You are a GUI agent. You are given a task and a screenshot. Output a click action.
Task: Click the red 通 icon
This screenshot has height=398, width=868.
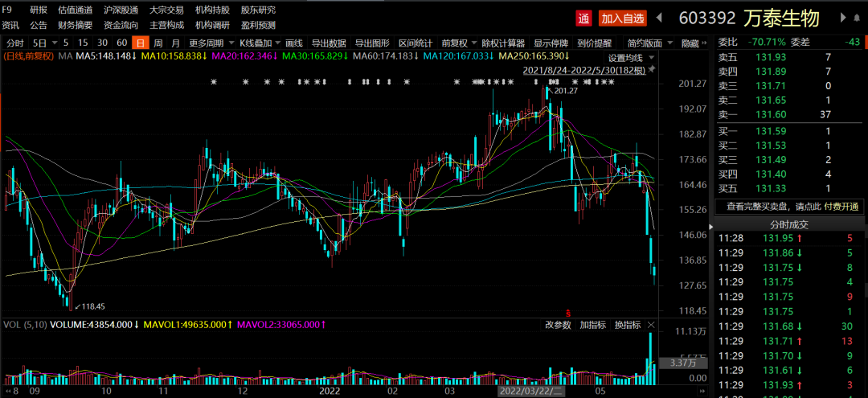click(x=583, y=18)
